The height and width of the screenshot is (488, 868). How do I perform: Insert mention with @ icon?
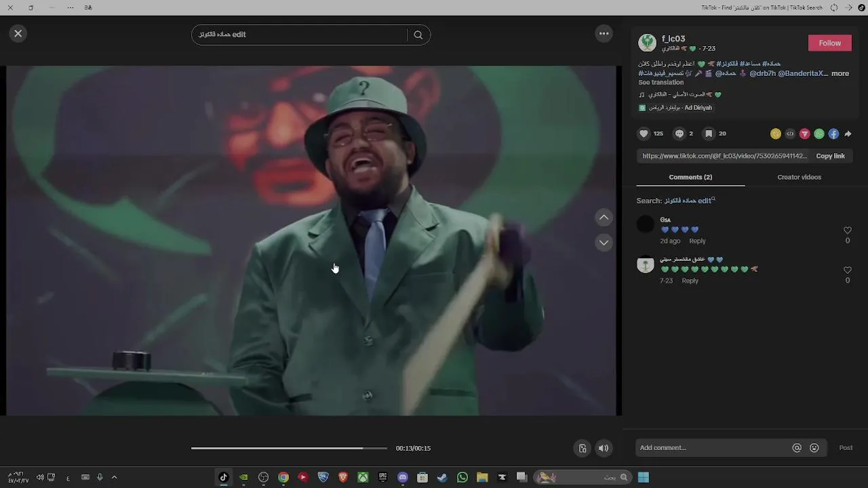pyautogui.click(x=797, y=448)
